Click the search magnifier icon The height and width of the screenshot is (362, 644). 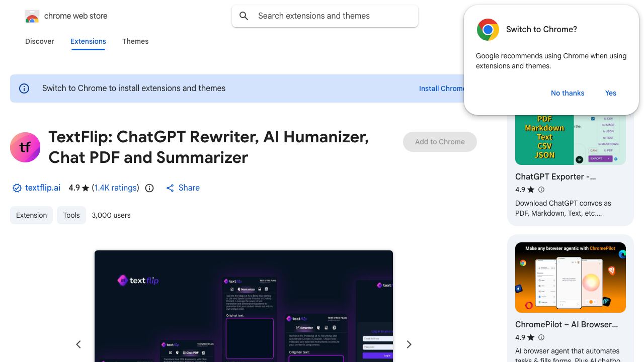click(244, 16)
